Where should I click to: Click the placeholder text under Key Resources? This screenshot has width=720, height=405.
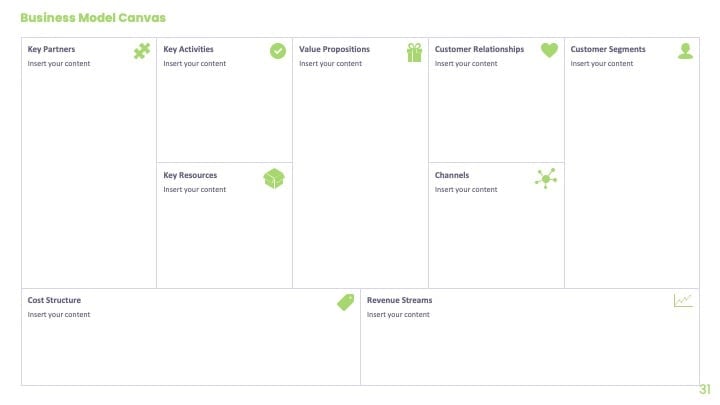coord(195,189)
